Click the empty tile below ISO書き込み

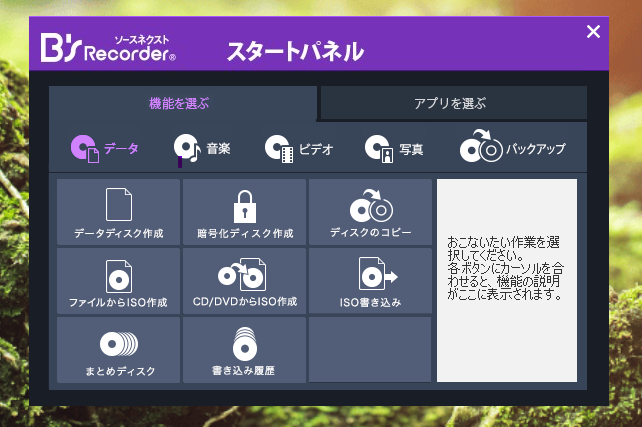tap(370, 349)
